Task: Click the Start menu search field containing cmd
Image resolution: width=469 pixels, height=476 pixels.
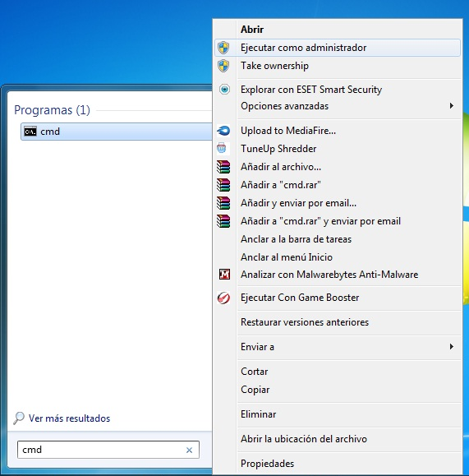Action: coord(108,450)
